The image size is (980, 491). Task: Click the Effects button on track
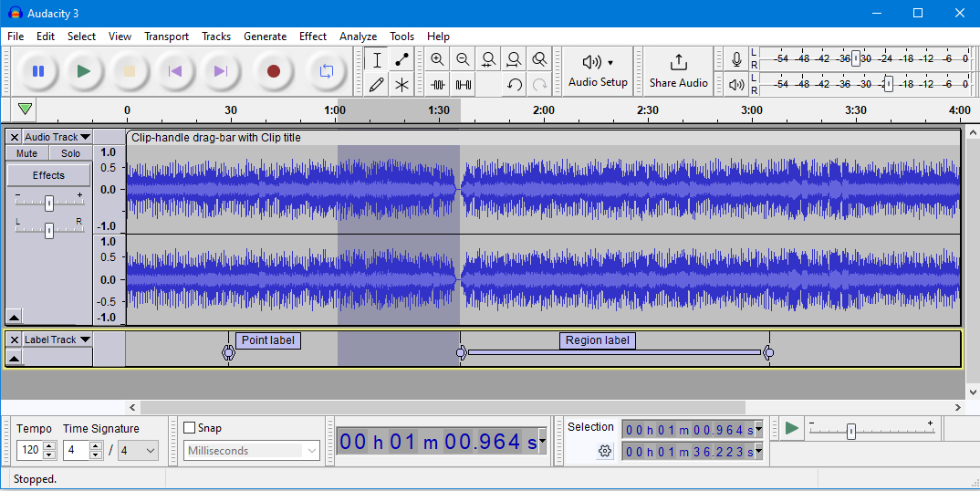(x=48, y=175)
